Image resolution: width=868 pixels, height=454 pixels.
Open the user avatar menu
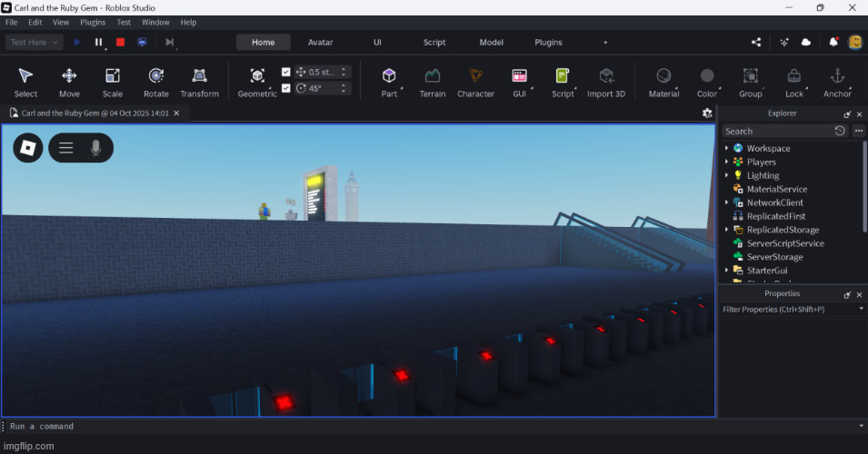tap(856, 42)
